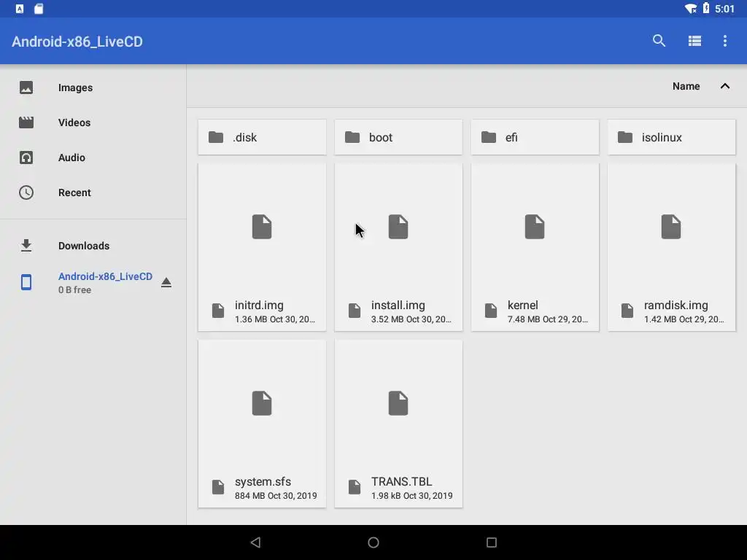Click the install.img file name
This screenshot has width=747, height=560.
(398, 306)
